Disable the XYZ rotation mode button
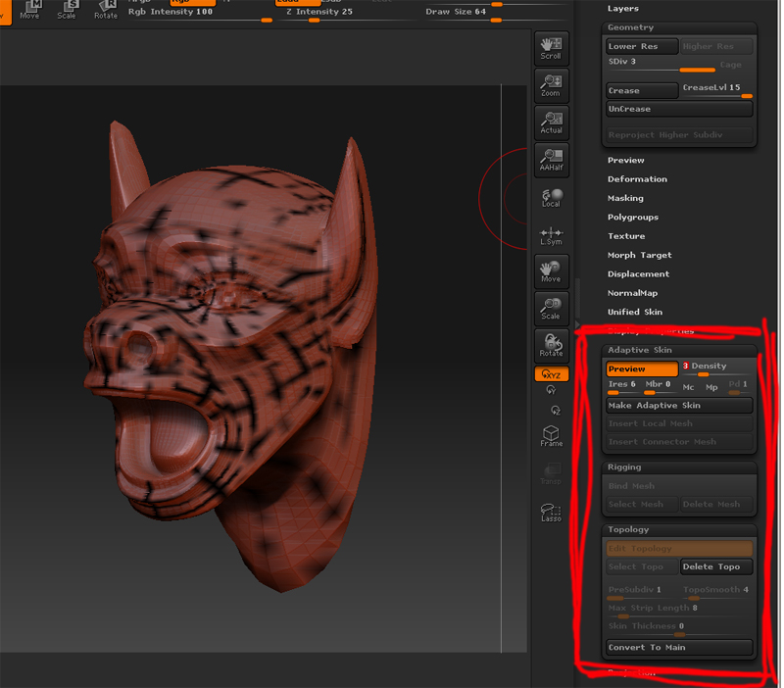Screen dimensions: 784x688 pos(551,374)
